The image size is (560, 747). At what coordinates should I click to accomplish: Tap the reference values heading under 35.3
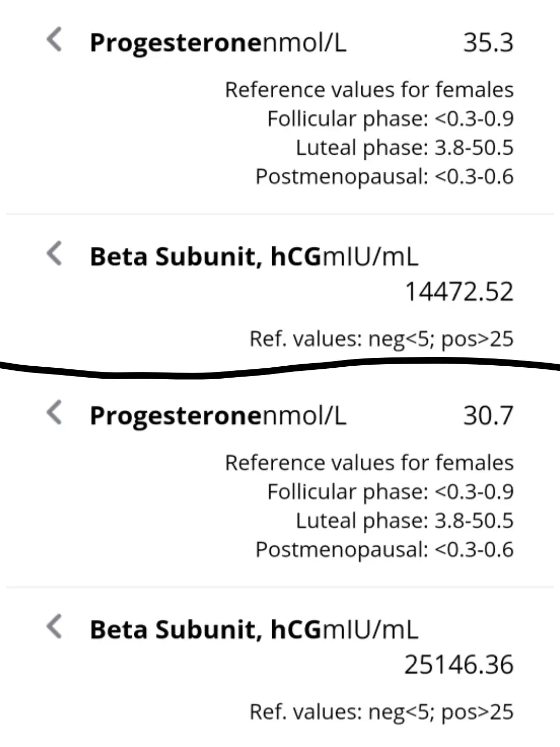coord(369,90)
